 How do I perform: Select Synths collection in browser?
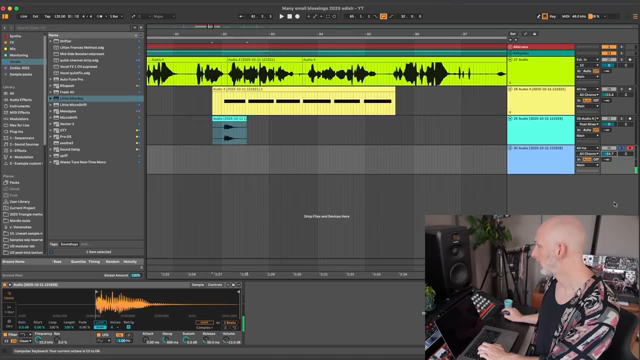(15, 36)
